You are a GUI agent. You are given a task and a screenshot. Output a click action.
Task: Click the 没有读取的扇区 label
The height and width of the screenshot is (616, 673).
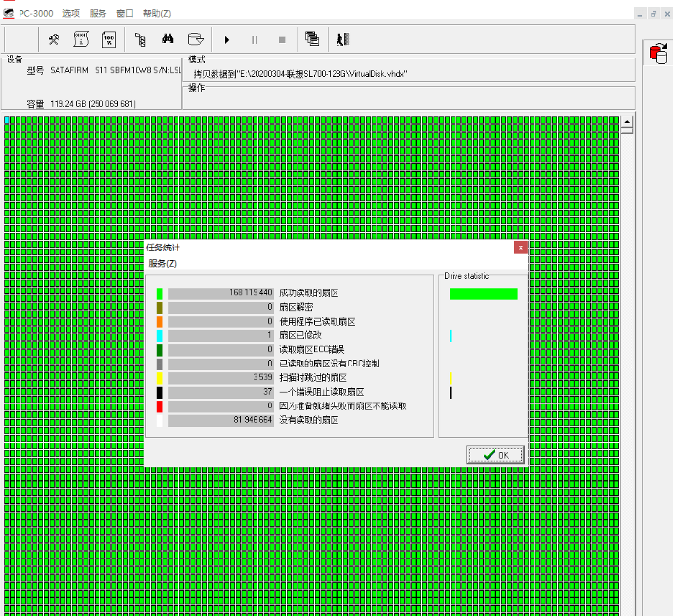click(x=309, y=420)
